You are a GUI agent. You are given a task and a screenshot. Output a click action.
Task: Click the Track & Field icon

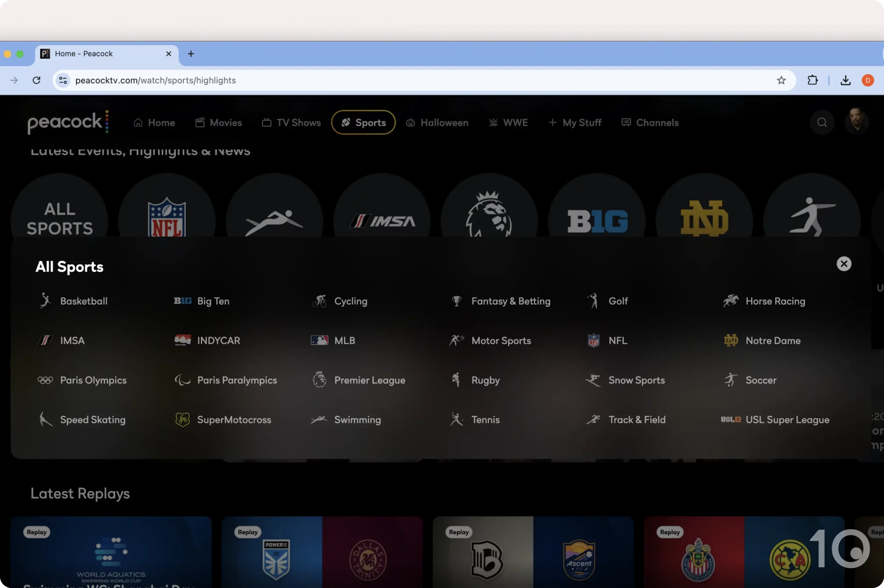594,419
